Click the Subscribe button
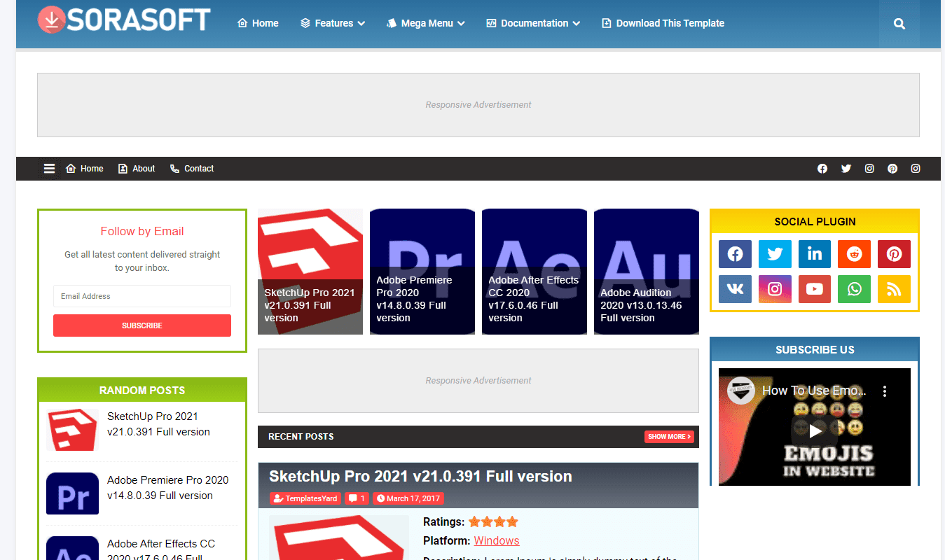This screenshot has width=945, height=560. click(142, 325)
